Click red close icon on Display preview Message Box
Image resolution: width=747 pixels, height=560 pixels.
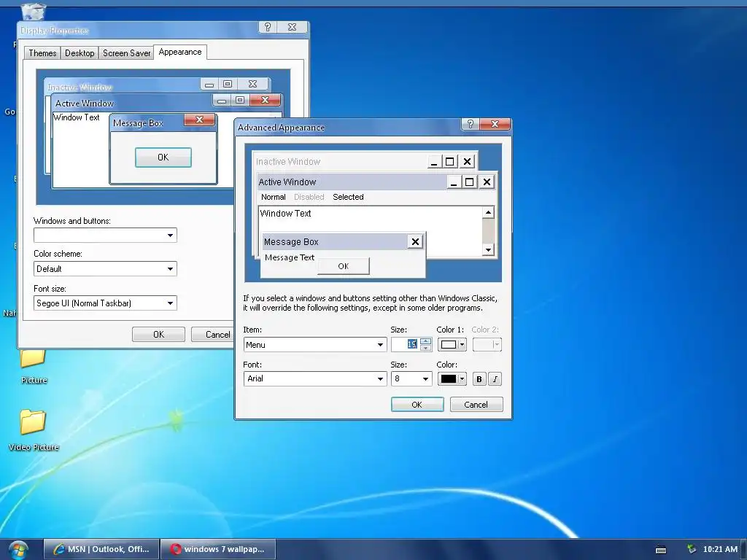[200, 120]
